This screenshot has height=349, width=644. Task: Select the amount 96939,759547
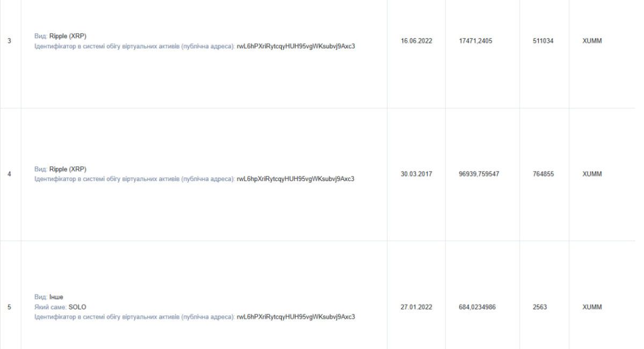480,174
